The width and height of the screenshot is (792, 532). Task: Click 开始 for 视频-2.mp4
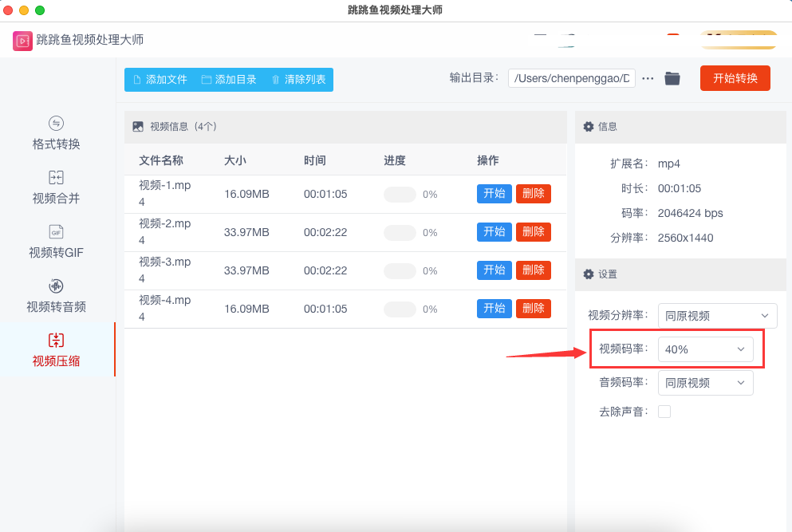495,232
